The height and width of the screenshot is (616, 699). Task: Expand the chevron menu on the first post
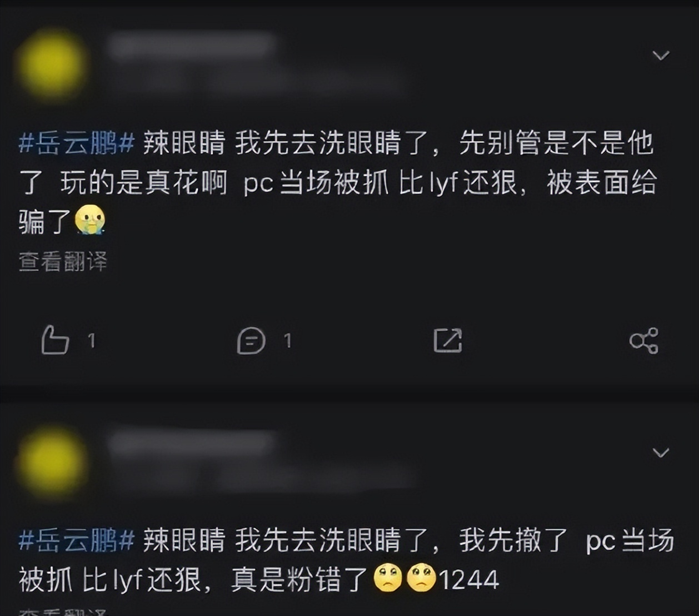[661, 55]
